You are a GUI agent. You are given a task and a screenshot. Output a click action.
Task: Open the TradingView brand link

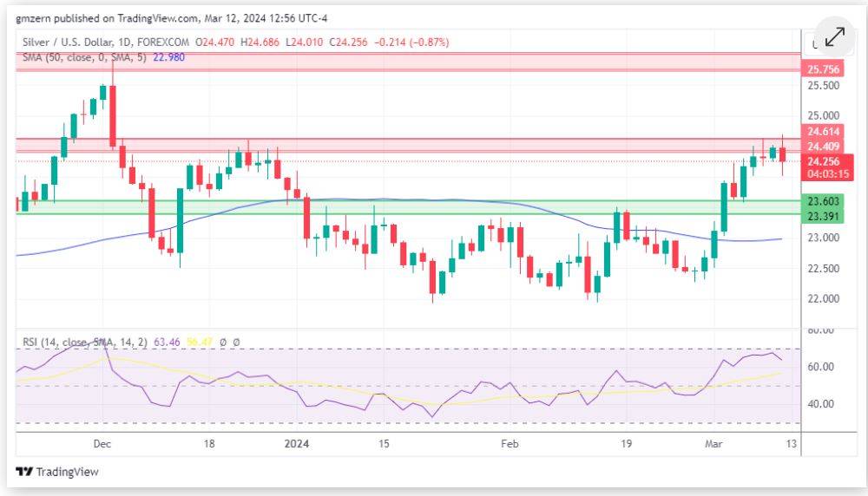[x=57, y=472]
